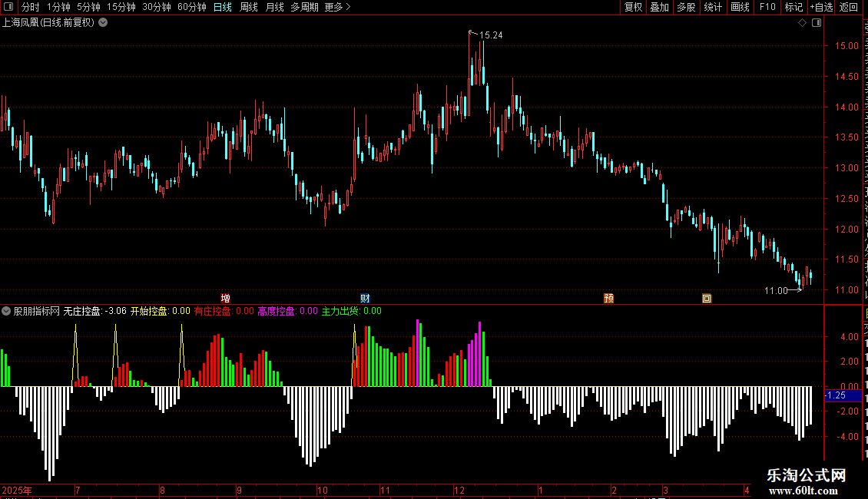Open F10 company info

pos(767,7)
